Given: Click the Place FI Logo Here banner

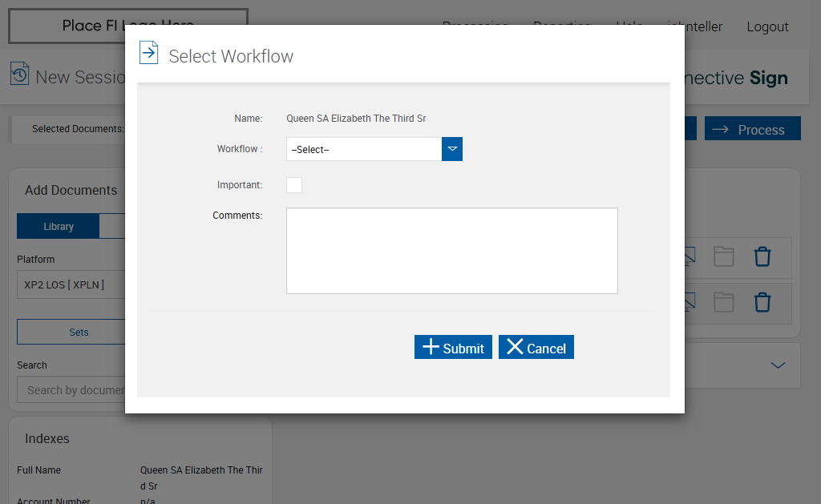Looking at the screenshot, I should pyautogui.click(x=128, y=26).
